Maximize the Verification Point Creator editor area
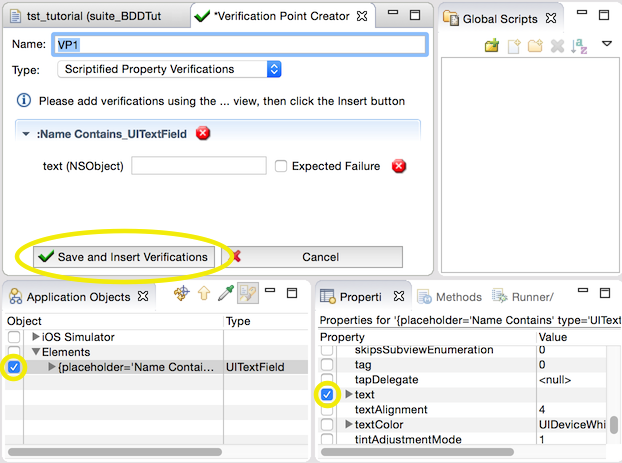Viewport: 622px width, 463px height. tap(415, 15)
